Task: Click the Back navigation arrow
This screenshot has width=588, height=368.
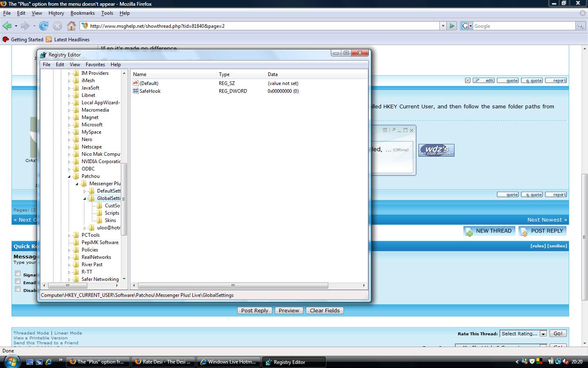Action: 7,26
